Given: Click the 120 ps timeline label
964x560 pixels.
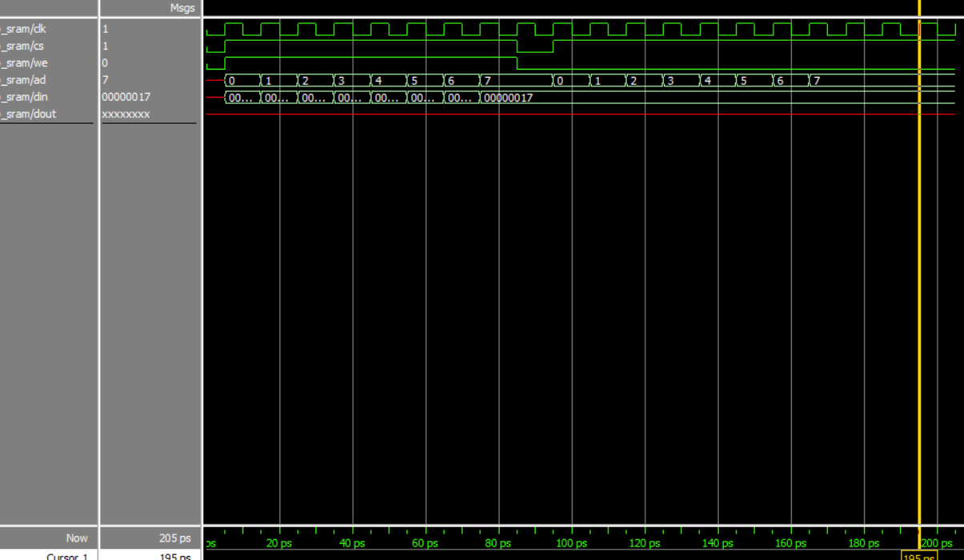Looking at the screenshot, I should [645, 543].
